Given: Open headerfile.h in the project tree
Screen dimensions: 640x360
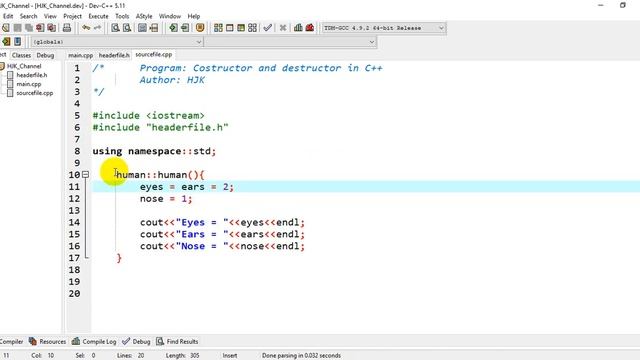Looking at the screenshot, I should (31, 75).
